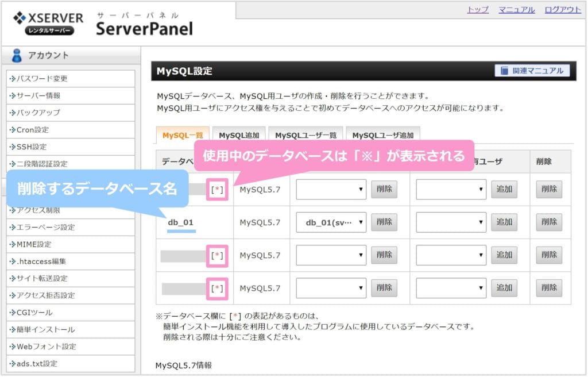
Task: Click the XSERVER ServerPanel logo
Action: point(102,23)
